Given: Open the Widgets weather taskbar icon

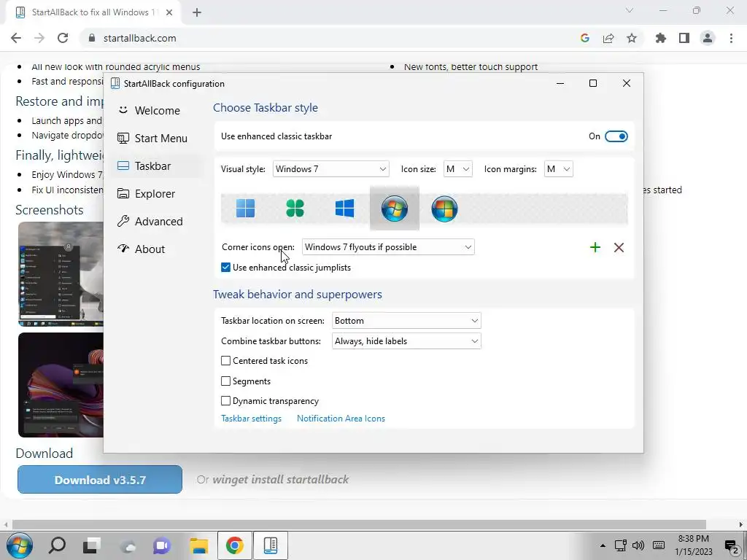Looking at the screenshot, I should (x=127, y=547).
